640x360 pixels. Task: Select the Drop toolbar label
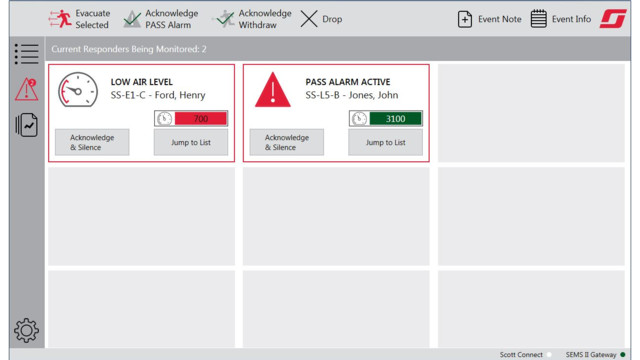coord(332,19)
